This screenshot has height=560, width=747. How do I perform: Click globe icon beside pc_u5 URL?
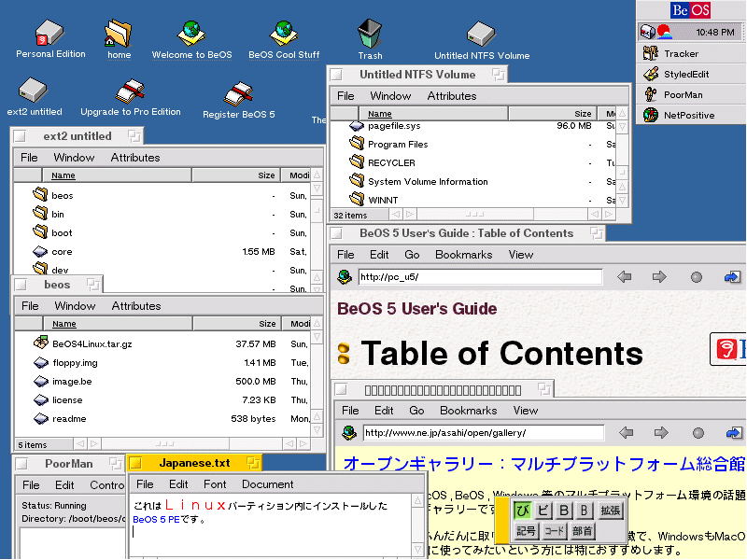pyautogui.click(x=345, y=276)
